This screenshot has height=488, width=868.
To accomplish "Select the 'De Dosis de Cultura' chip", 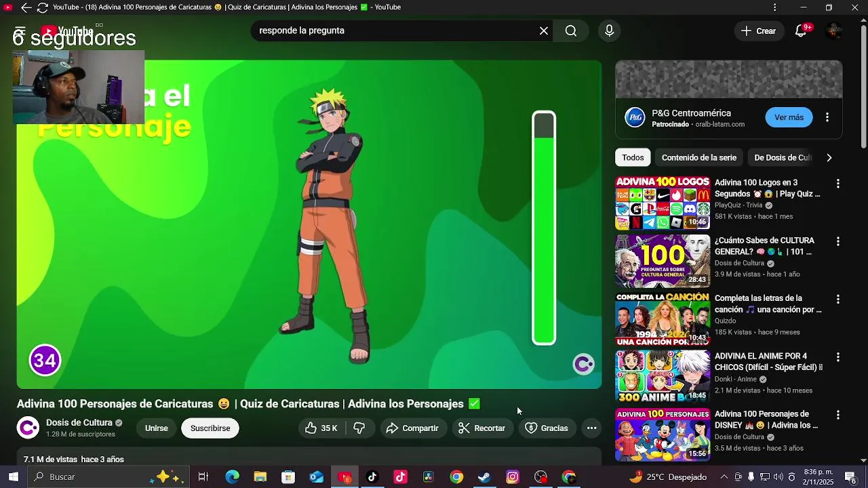I will point(782,157).
